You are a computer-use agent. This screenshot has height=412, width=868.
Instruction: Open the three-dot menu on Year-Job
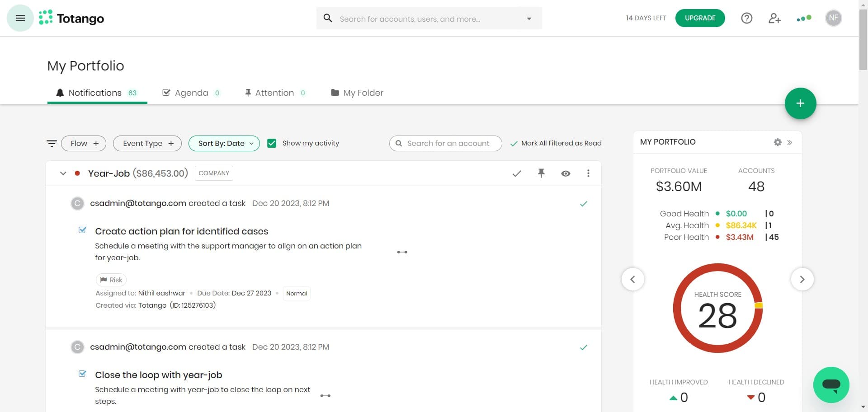[588, 173]
